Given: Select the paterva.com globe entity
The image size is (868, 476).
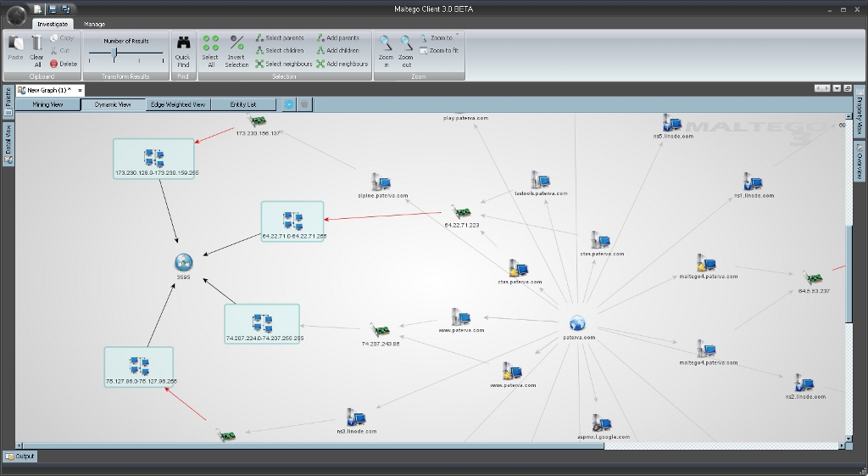Looking at the screenshot, I should point(578,323).
